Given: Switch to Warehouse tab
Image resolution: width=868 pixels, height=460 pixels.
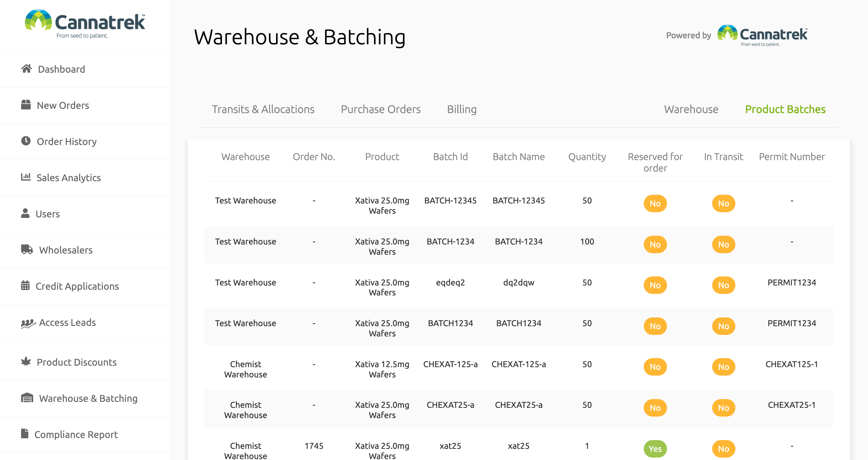Looking at the screenshot, I should pos(691,109).
